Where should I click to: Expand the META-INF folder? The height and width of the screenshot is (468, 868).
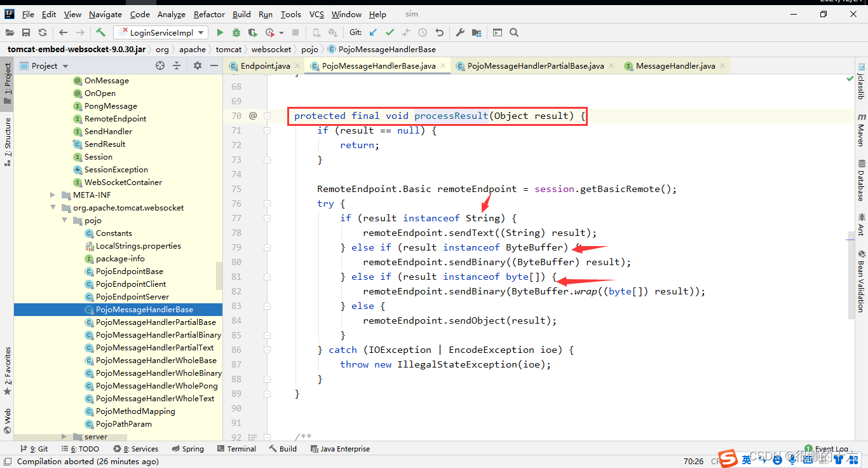click(x=53, y=195)
